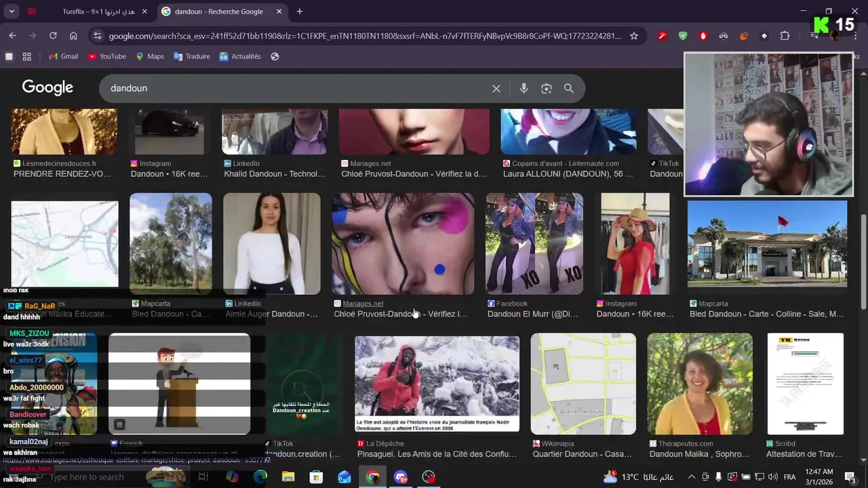The image size is (868, 488).
Task: Open PRENDRE RENDEZ-VOUS result title
Action: point(62,174)
